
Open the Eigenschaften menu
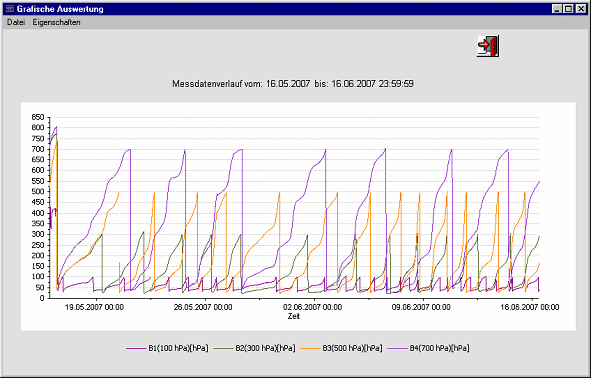click(x=56, y=22)
